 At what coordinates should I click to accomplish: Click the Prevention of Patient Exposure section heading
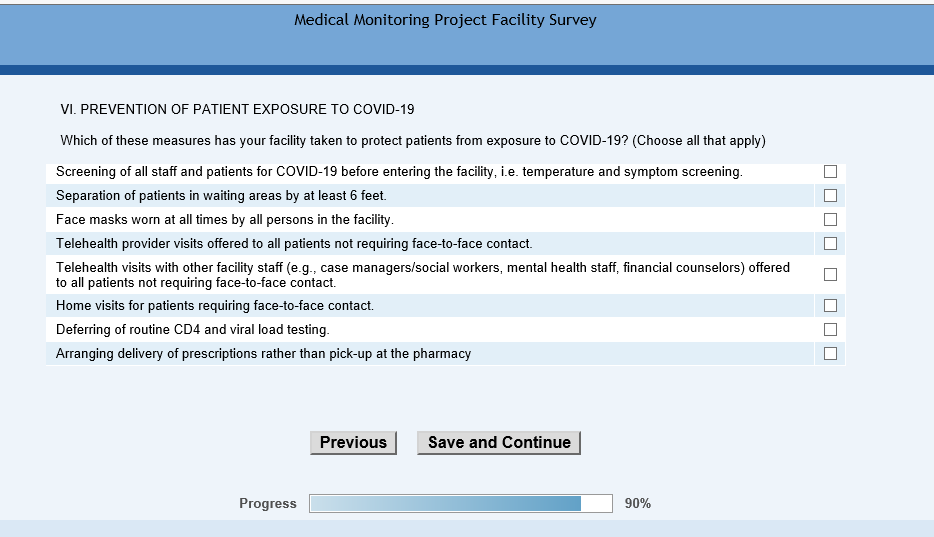[x=238, y=109]
